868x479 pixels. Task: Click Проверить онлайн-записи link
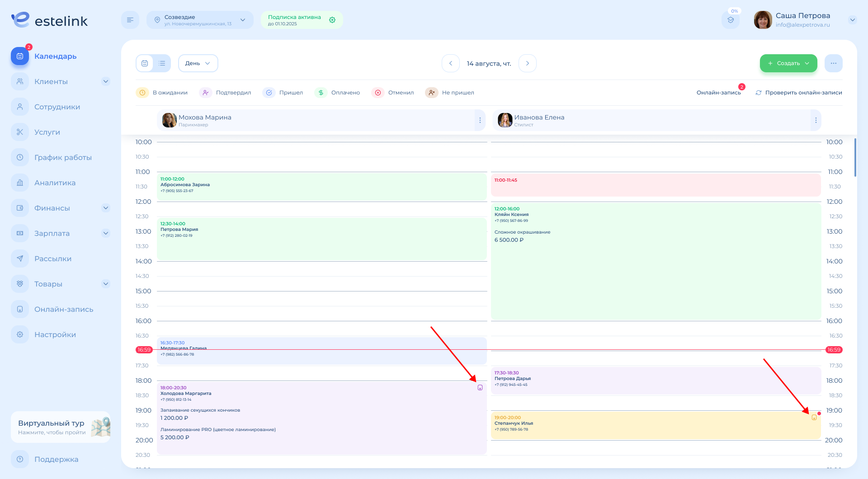pos(799,93)
